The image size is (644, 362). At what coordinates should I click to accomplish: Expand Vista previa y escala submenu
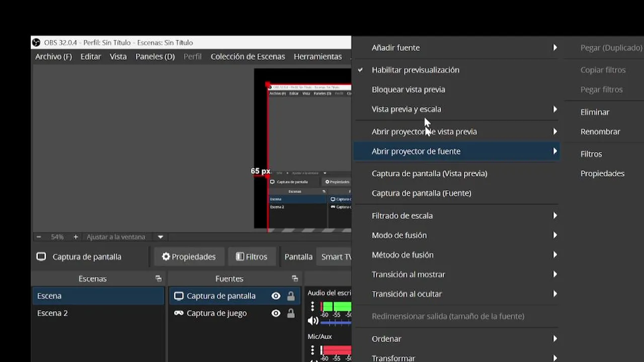pyautogui.click(x=456, y=109)
